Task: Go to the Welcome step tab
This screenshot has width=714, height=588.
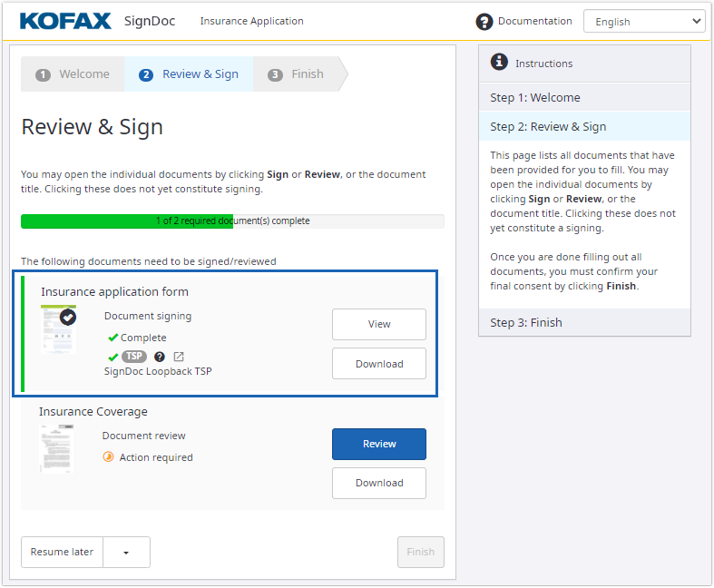Action: [73, 74]
